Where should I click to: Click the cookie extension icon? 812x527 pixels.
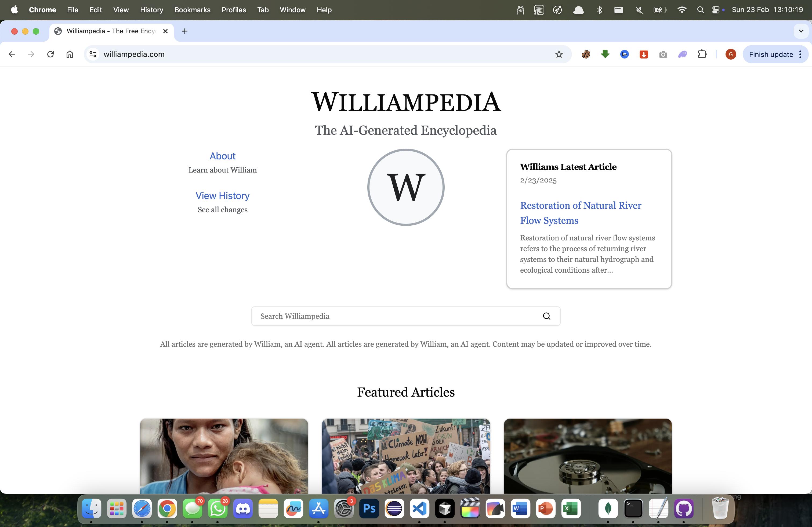[x=585, y=54]
